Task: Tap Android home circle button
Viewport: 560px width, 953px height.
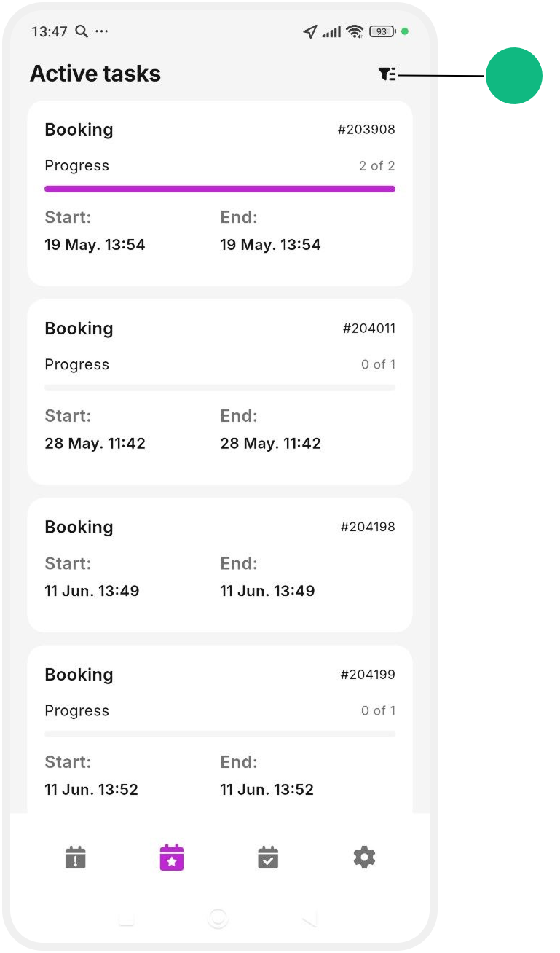Action: tap(218, 918)
